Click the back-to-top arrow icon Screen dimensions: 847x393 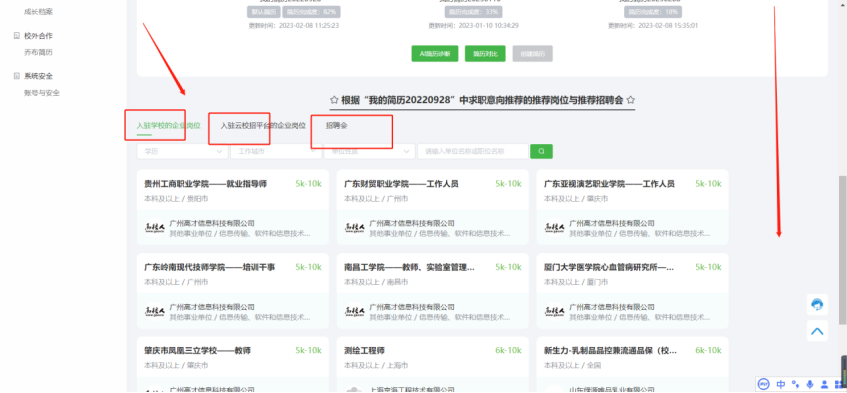pyautogui.click(x=817, y=330)
